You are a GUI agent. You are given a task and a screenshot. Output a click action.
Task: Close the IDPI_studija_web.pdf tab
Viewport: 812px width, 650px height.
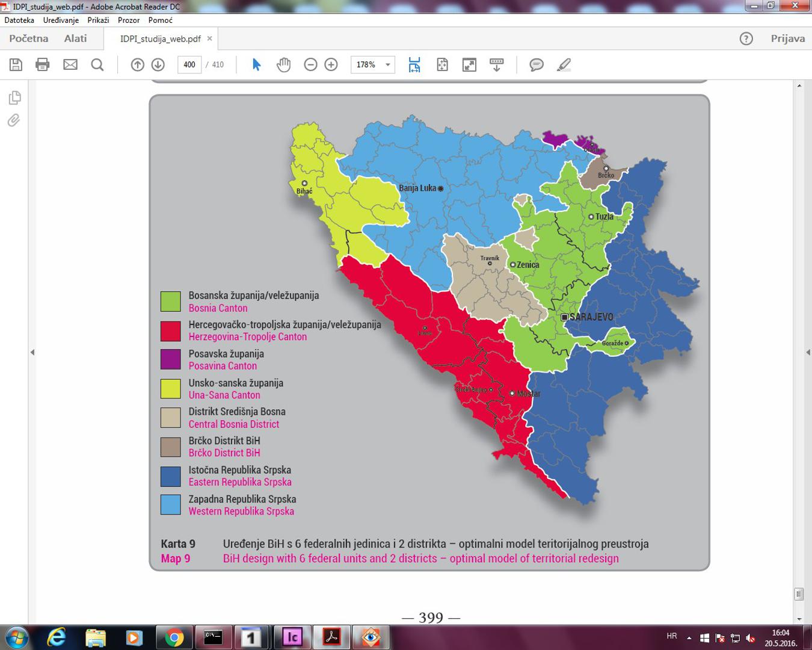[209, 39]
